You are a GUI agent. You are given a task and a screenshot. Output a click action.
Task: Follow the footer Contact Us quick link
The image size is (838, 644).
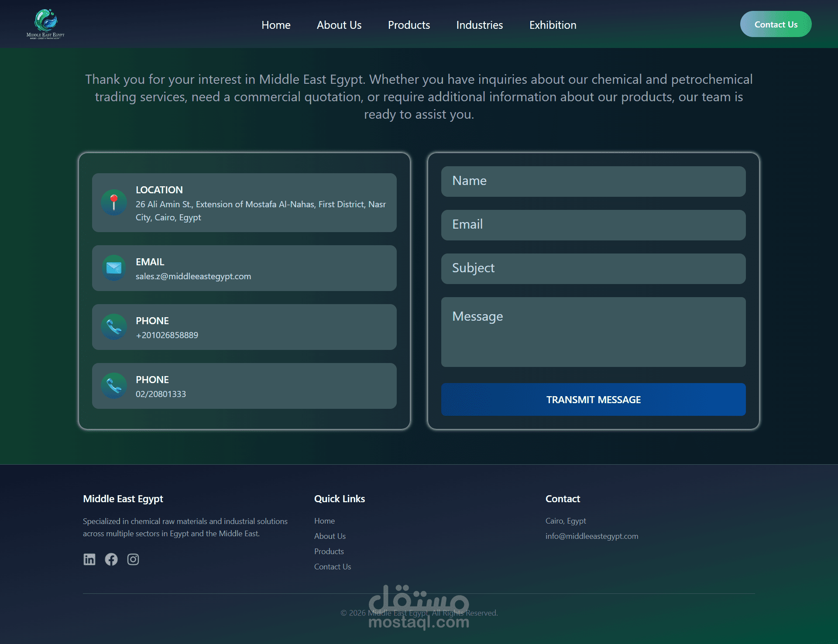[x=333, y=566]
